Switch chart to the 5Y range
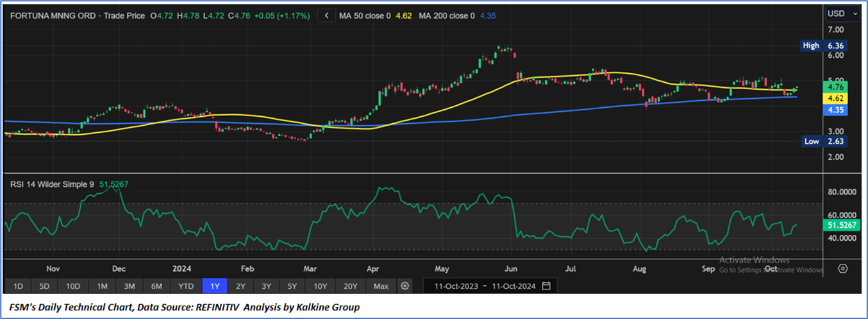 [x=292, y=286]
